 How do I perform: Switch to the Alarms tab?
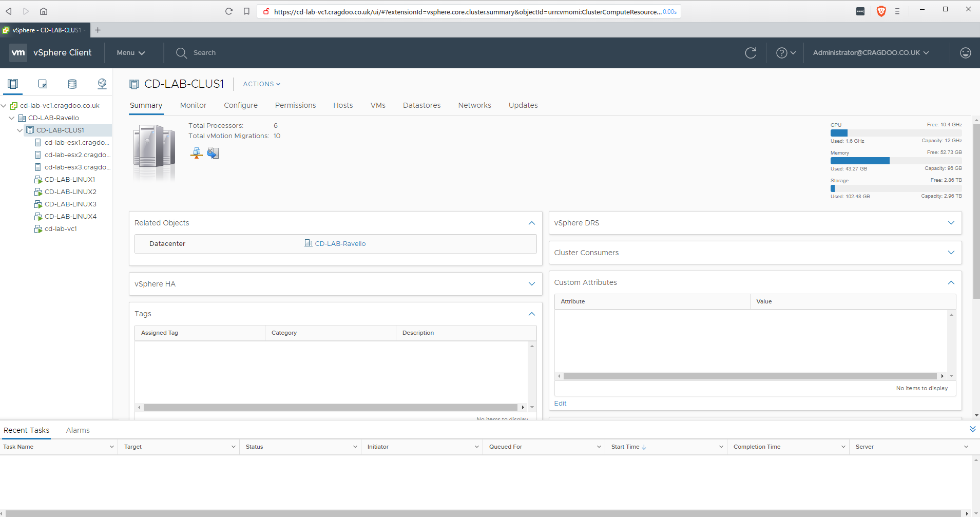pos(78,430)
